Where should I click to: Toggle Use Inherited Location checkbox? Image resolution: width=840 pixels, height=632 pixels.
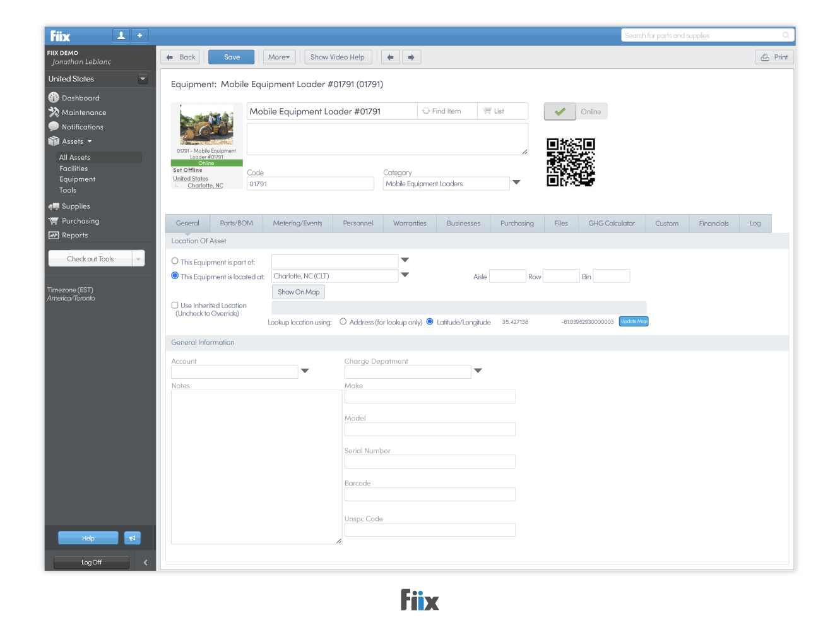(x=175, y=305)
